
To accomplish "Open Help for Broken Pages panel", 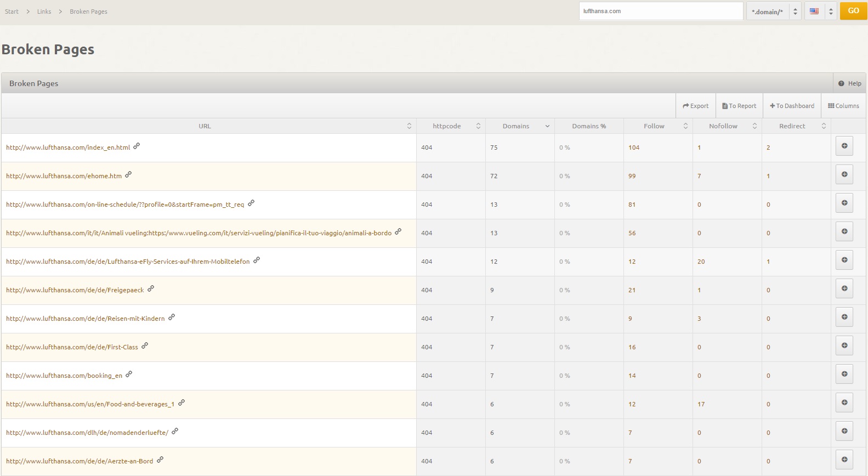I will coord(849,83).
